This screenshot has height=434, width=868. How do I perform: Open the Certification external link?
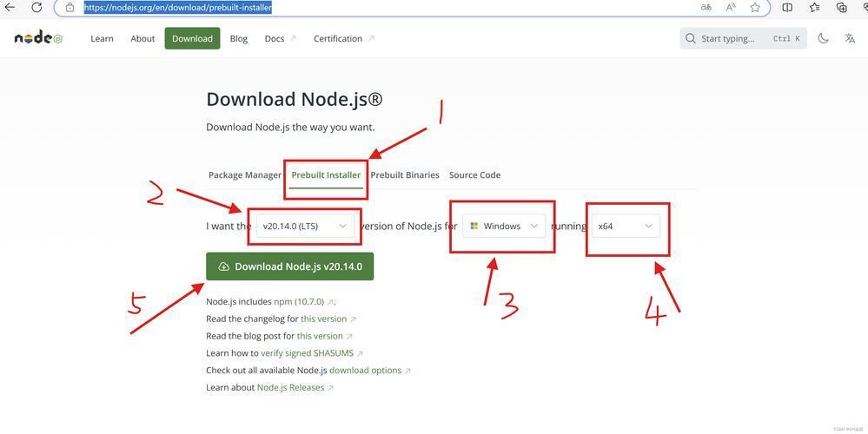click(x=344, y=39)
